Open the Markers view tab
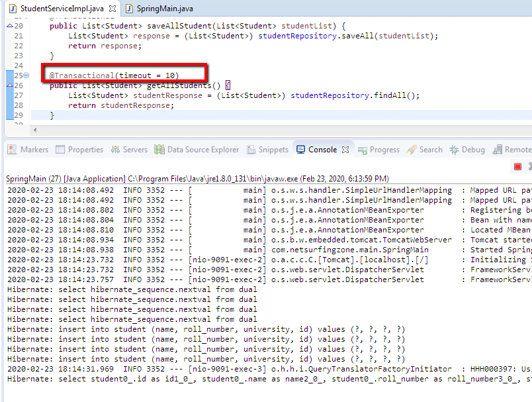 [x=34, y=150]
